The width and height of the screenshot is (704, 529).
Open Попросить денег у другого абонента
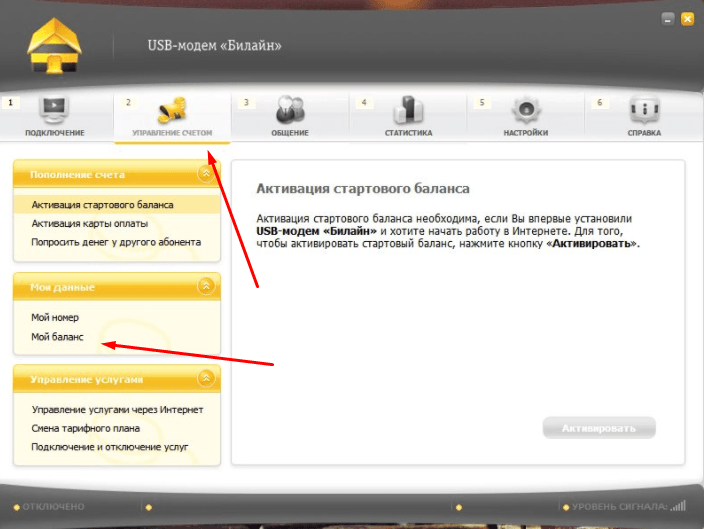pos(116,242)
